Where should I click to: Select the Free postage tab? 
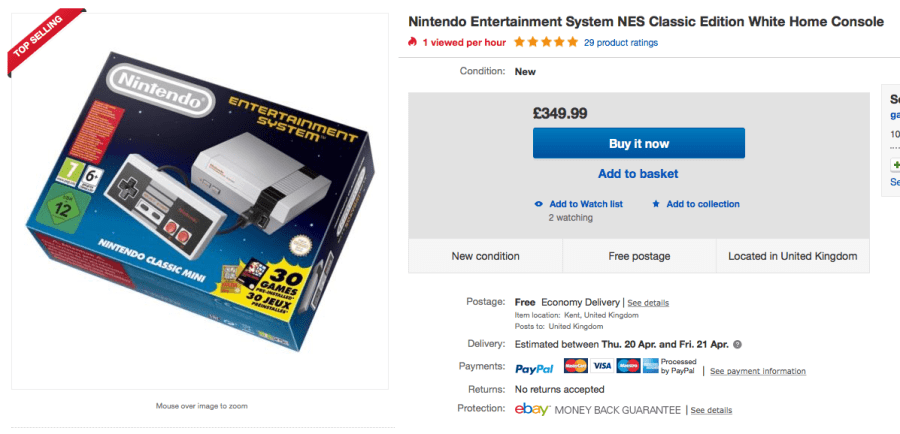pos(639,256)
